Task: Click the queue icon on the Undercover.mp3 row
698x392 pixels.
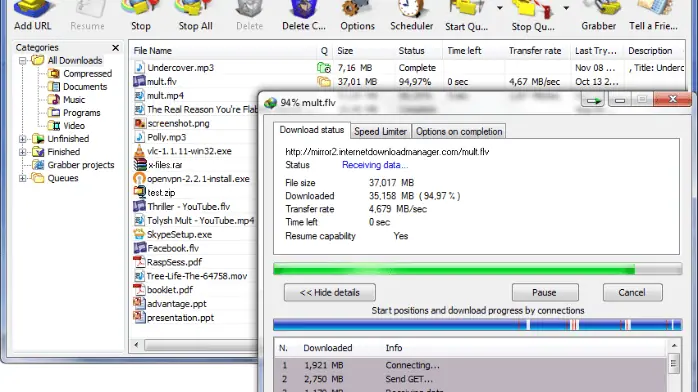Action: coord(324,68)
